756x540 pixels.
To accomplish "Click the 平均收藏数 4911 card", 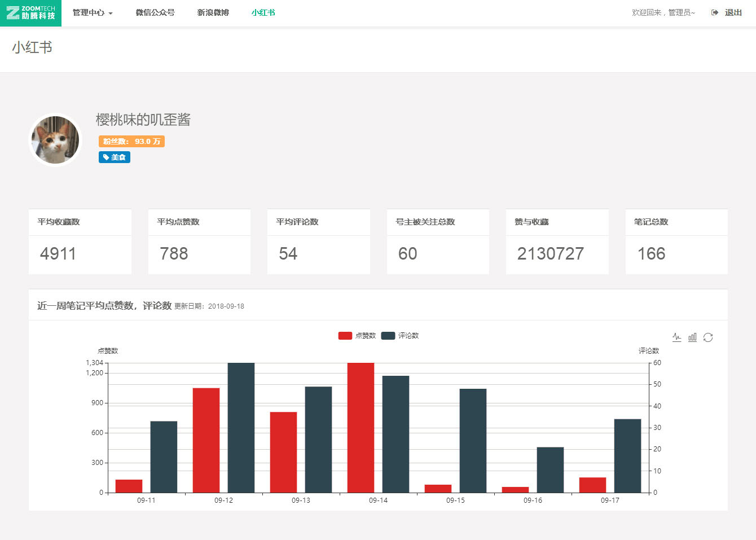I will pos(80,242).
